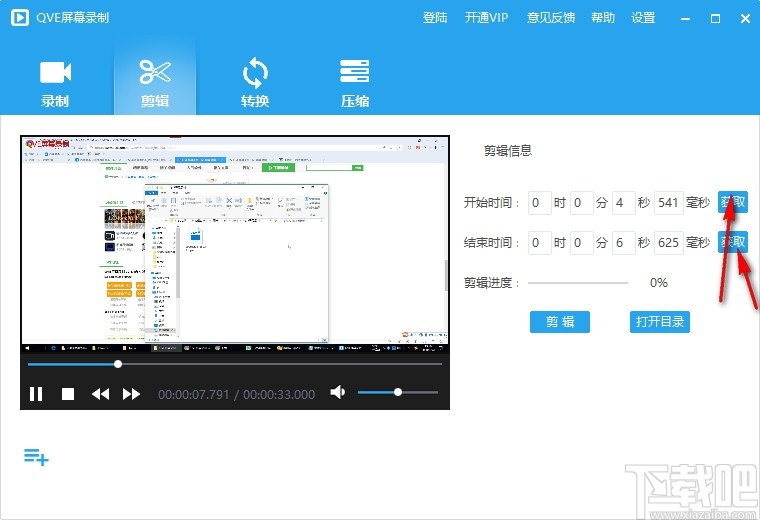Open the 帮助 help menu
The height and width of the screenshot is (520, 760).
[x=602, y=18]
